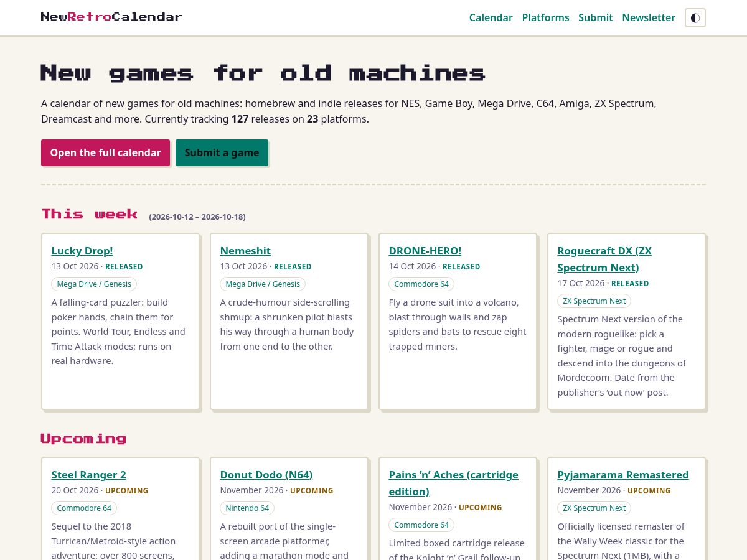Screen dimensions: 747x560
Task: Open the Lucky Drop! game title
Action: pos(82,251)
